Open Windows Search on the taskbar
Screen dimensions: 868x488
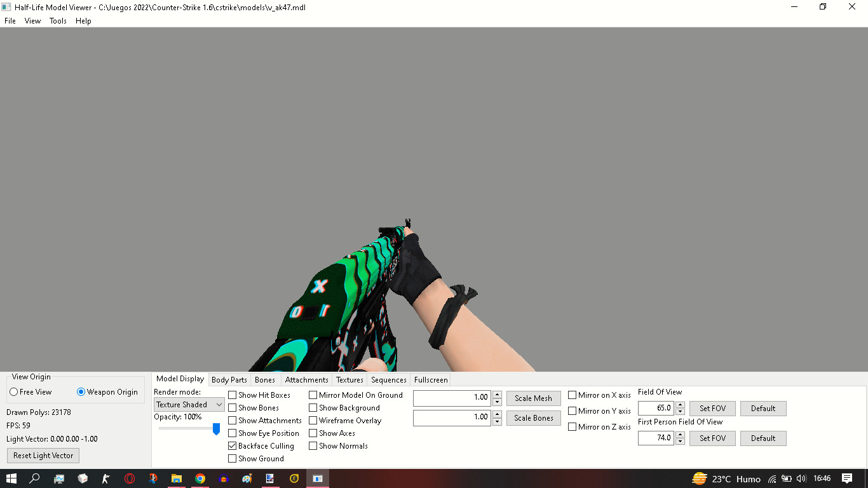point(35,478)
